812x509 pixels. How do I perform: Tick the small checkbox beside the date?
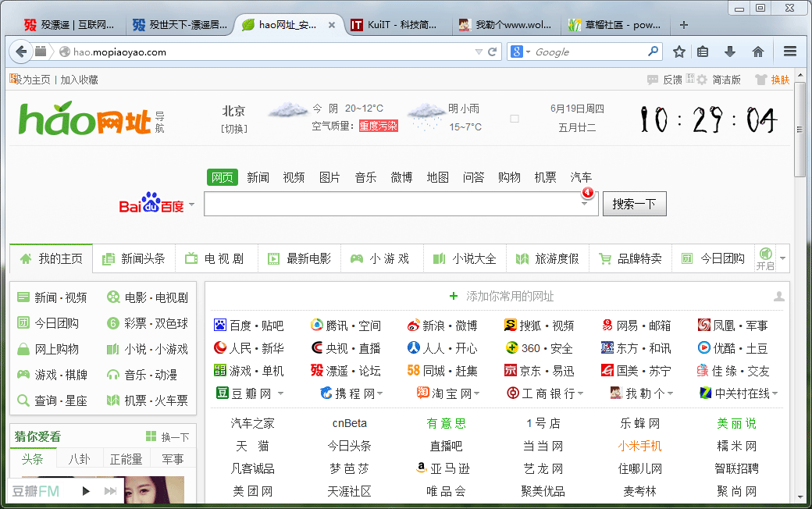(x=514, y=119)
